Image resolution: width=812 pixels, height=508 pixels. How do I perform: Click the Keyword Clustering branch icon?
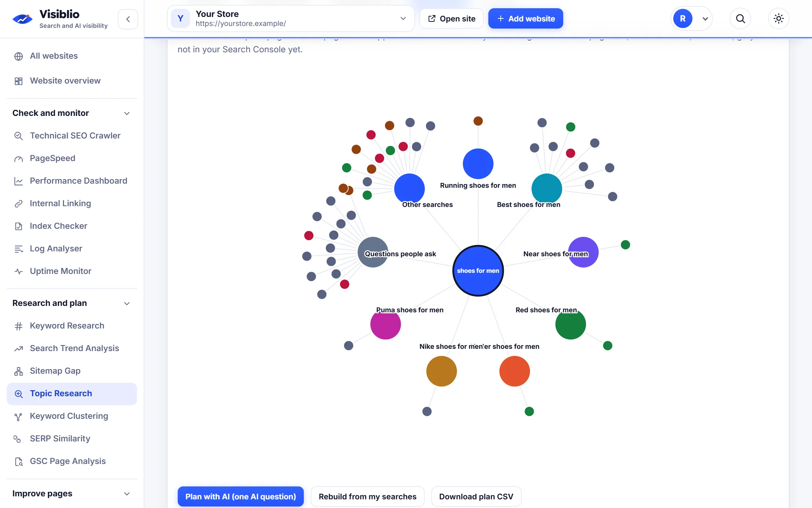[18, 417]
